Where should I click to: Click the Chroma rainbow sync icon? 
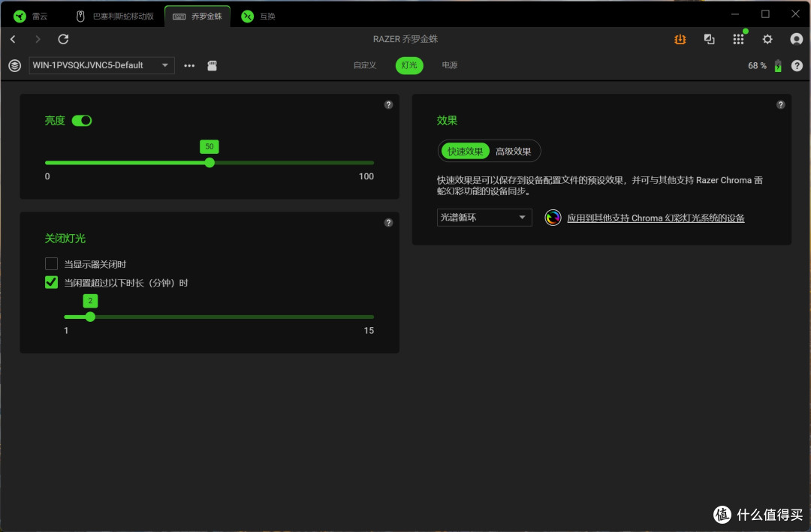click(x=553, y=218)
